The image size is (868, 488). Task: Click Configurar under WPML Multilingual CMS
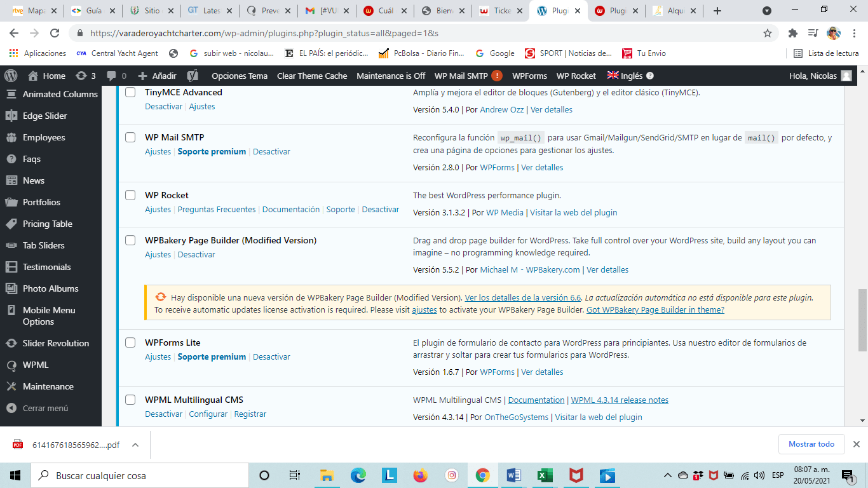tap(208, 414)
